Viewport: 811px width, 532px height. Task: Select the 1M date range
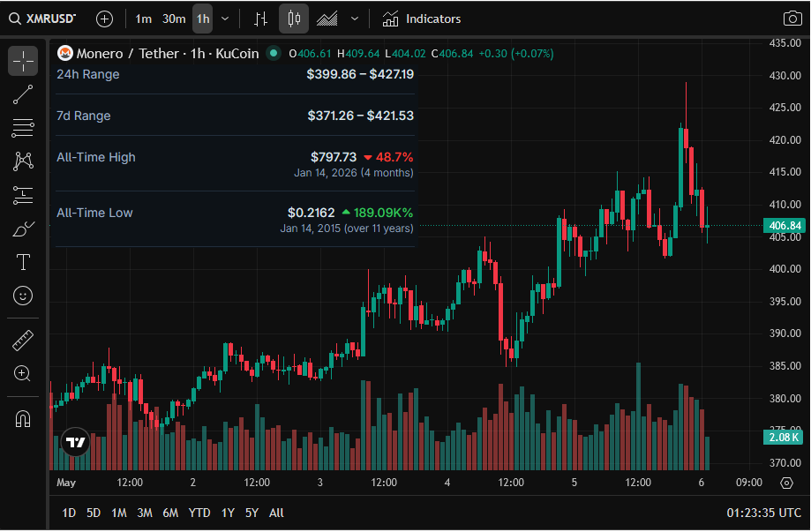point(119,513)
